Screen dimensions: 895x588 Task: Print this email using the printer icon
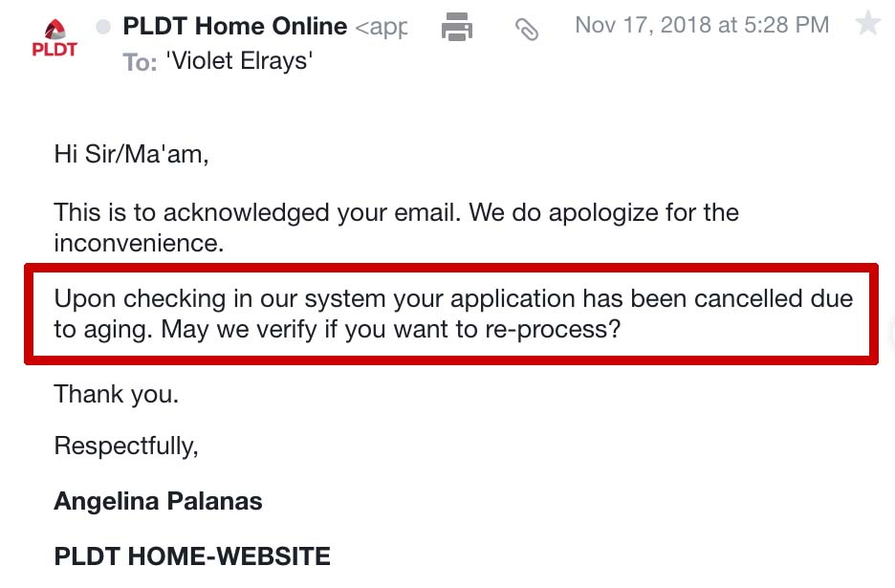pos(457,29)
